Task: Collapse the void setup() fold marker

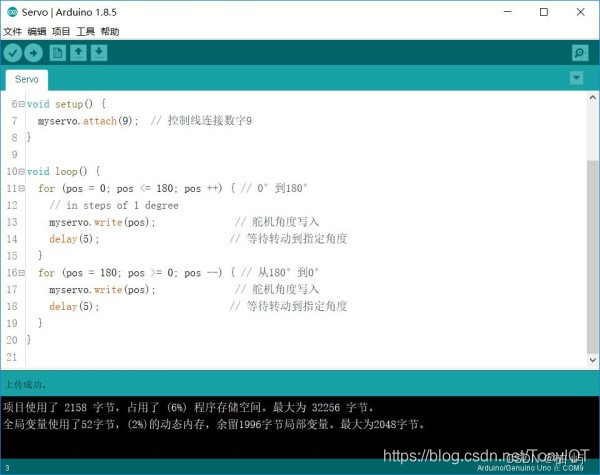Action: [x=22, y=104]
